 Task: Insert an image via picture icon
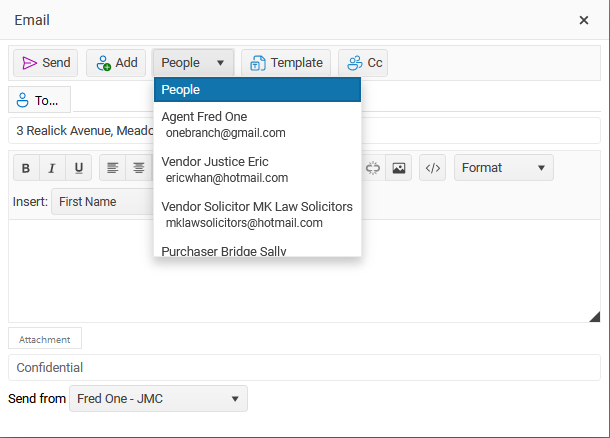click(399, 168)
